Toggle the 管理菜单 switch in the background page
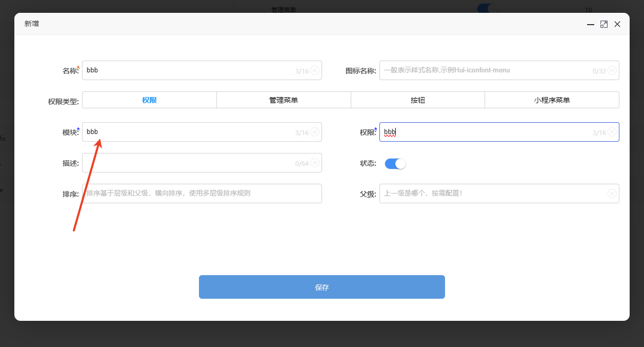 tap(487, 9)
